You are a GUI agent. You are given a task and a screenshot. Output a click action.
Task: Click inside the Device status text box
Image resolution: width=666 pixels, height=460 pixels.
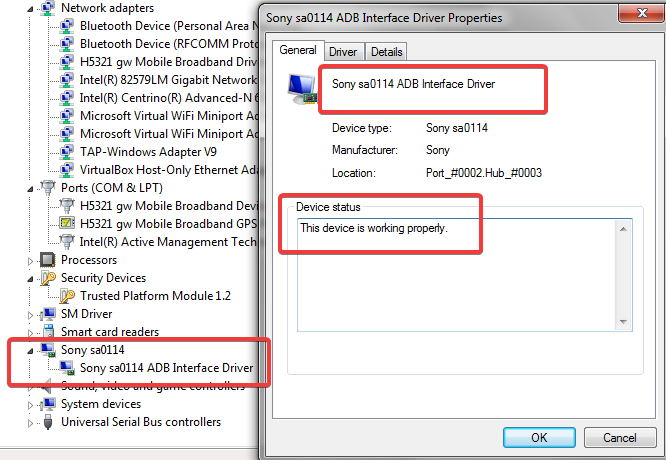click(x=457, y=275)
